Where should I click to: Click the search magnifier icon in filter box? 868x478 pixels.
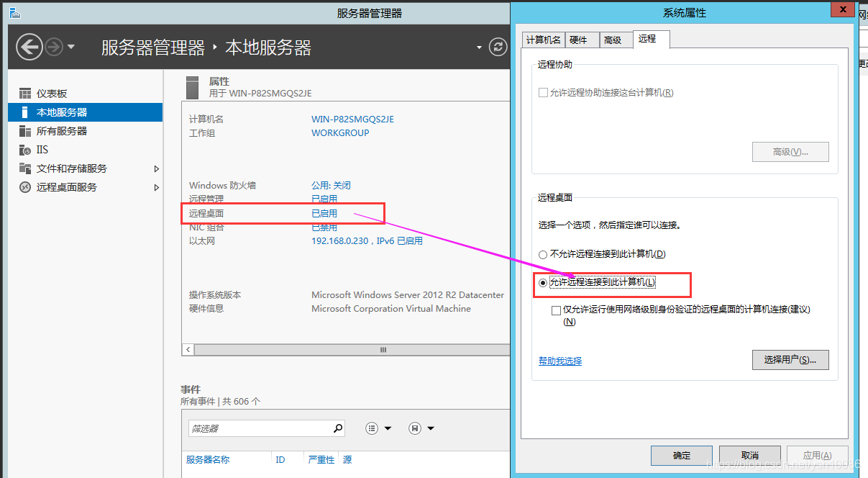click(x=338, y=428)
